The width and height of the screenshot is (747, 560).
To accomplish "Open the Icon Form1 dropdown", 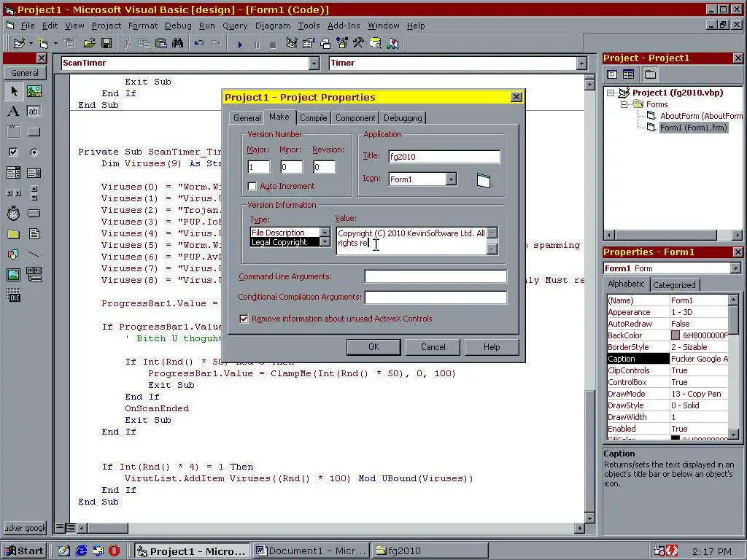I will 451,179.
